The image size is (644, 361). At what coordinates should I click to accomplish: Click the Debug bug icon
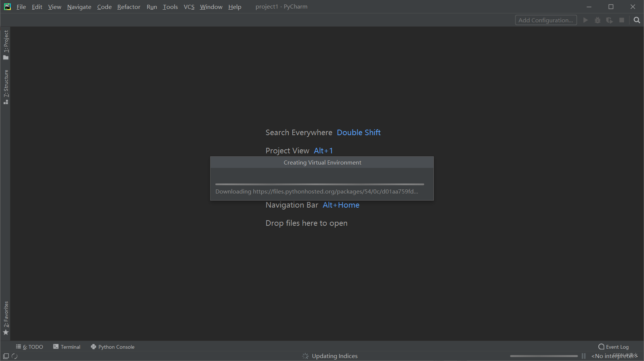coord(598,20)
